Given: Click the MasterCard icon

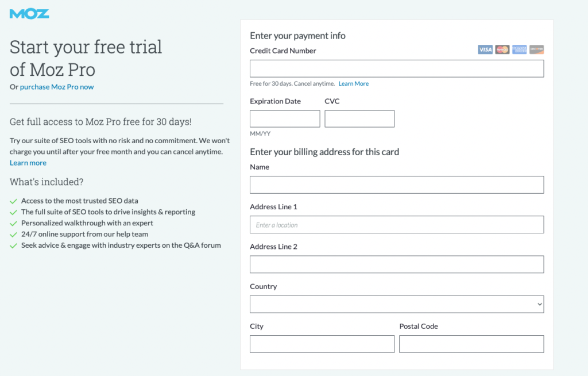Looking at the screenshot, I should [502, 49].
